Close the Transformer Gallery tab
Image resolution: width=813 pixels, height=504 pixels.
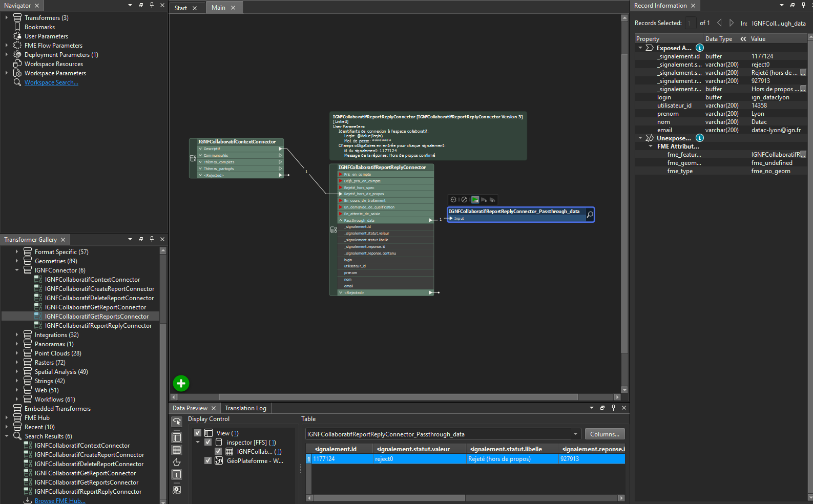[x=63, y=240]
